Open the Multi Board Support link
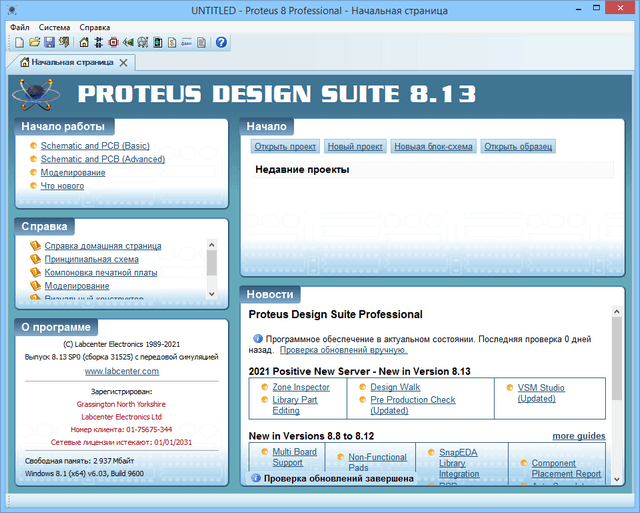This screenshot has height=513, width=640. click(294, 457)
